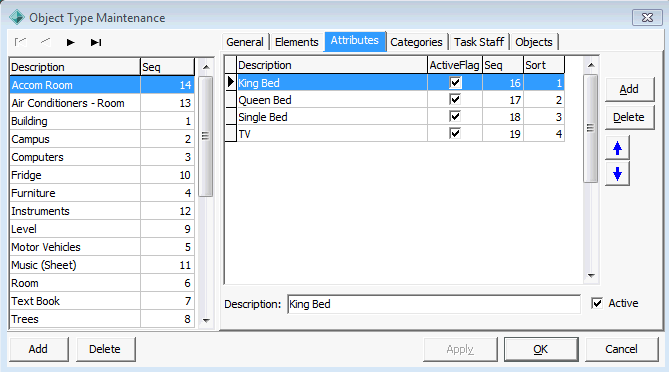Screen dimensions: 669x372
Task: Click Delete button below object type list
Action: click(105, 349)
